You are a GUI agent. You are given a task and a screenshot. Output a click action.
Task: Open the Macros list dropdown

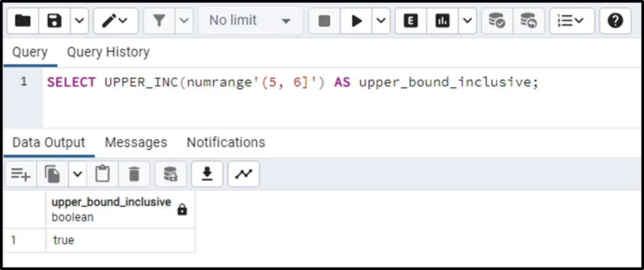pos(571,21)
